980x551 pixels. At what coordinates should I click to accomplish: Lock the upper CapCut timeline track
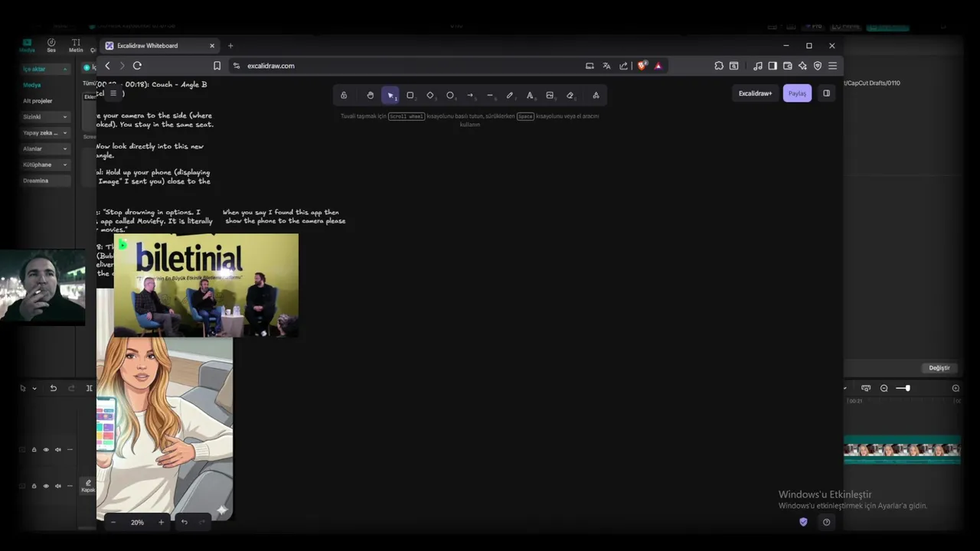[x=34, y=450]
